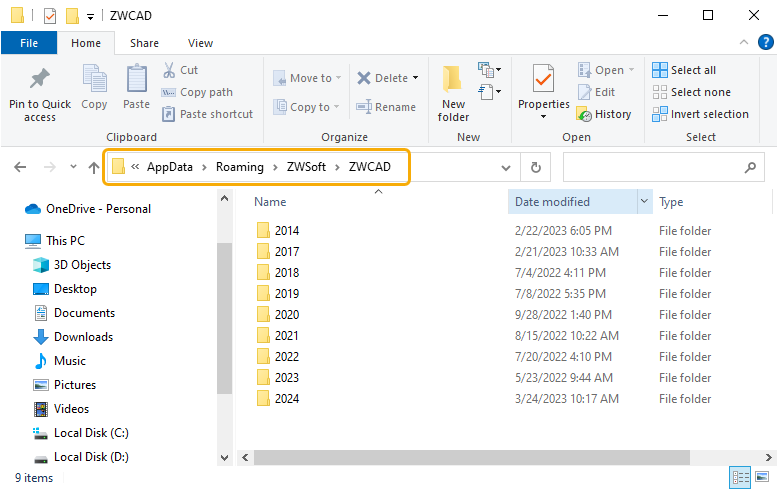The height and width of the screenshot is (490, 778).
Task: Click the Paste clipboard icon
Action: [136, 78]
